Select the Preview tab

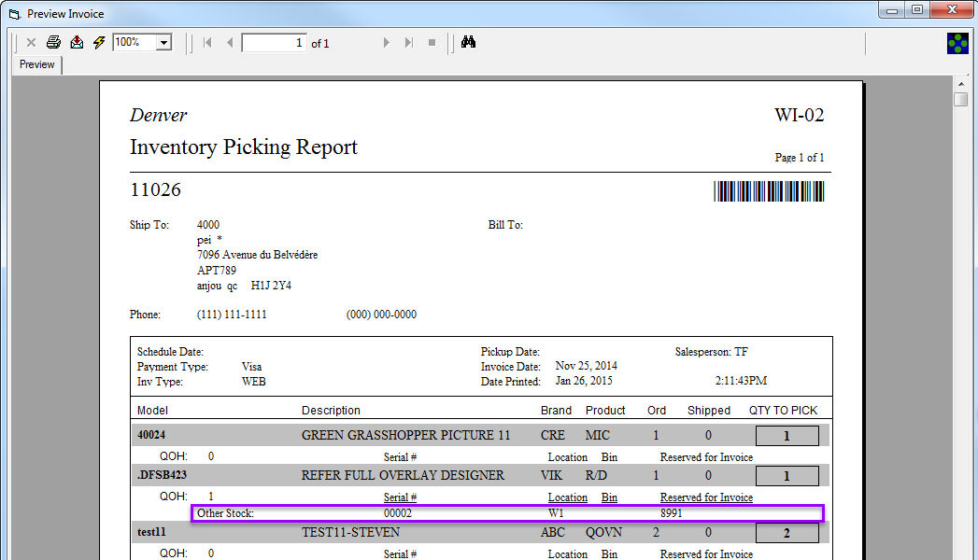36,64
